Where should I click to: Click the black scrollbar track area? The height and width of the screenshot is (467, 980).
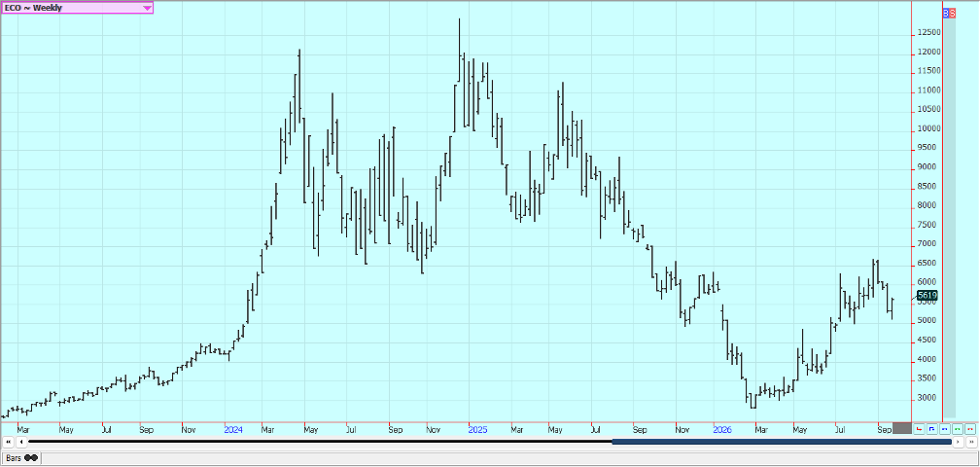(320, 442)
